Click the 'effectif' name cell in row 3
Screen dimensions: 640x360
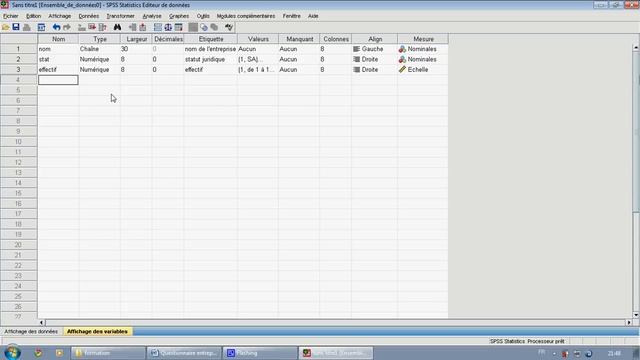pos(58,69)
